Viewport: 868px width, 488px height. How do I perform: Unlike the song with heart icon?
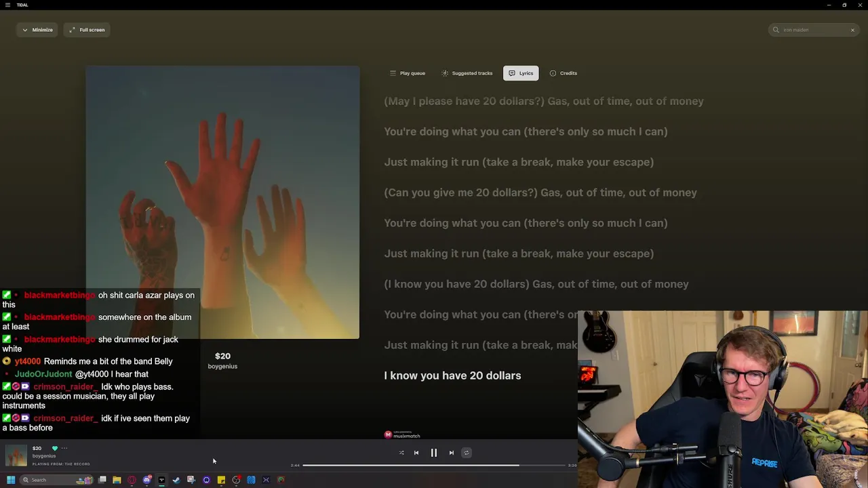click(55, 448)
